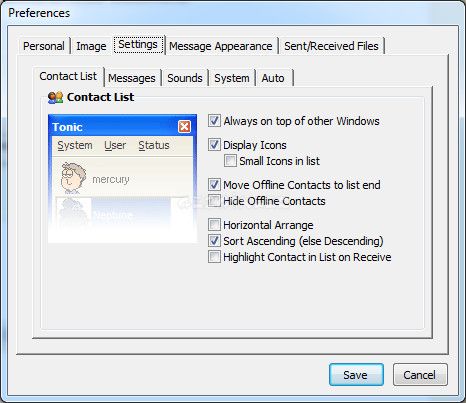Open the Image tab
This screenshot has width=466, height=403.
click(x=91, y=46)
